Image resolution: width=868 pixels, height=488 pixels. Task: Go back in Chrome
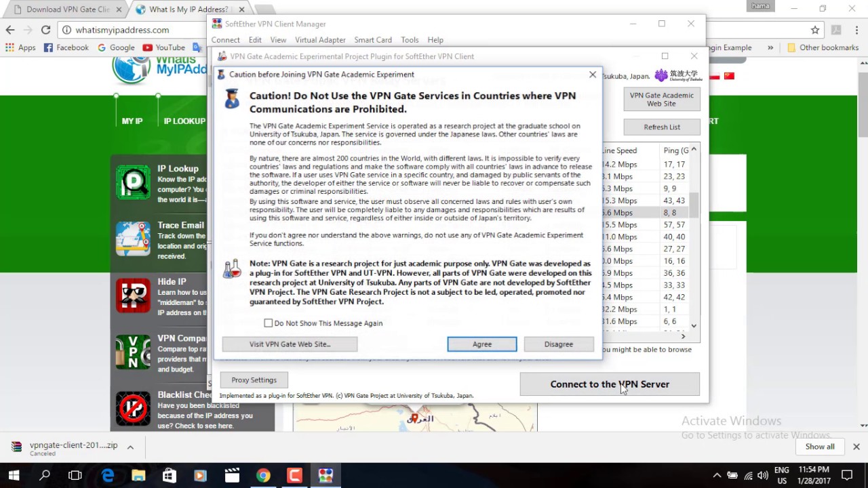[x=10, y=30]
